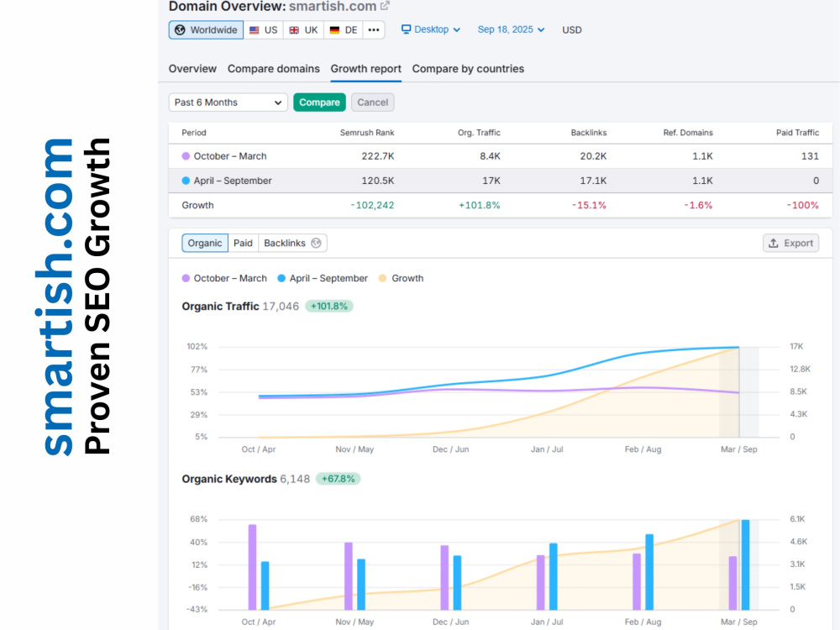
Task: Click blue dot in April – September table row
Action: [x=186, y=181]
